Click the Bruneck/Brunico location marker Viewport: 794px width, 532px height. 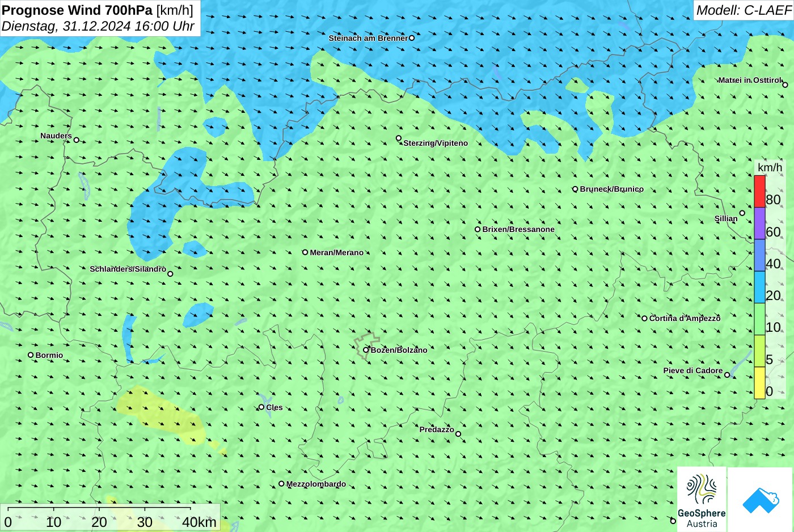pyautogui.click(x=575, y=189)
